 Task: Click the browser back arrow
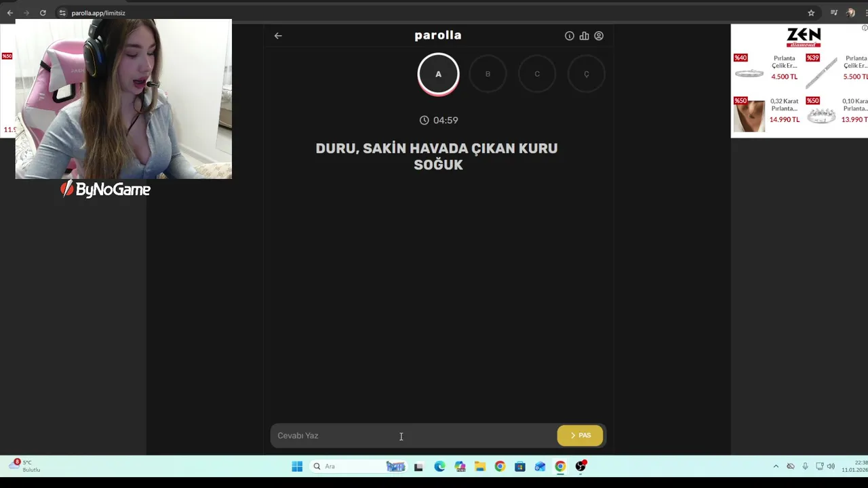pos(9,13)
